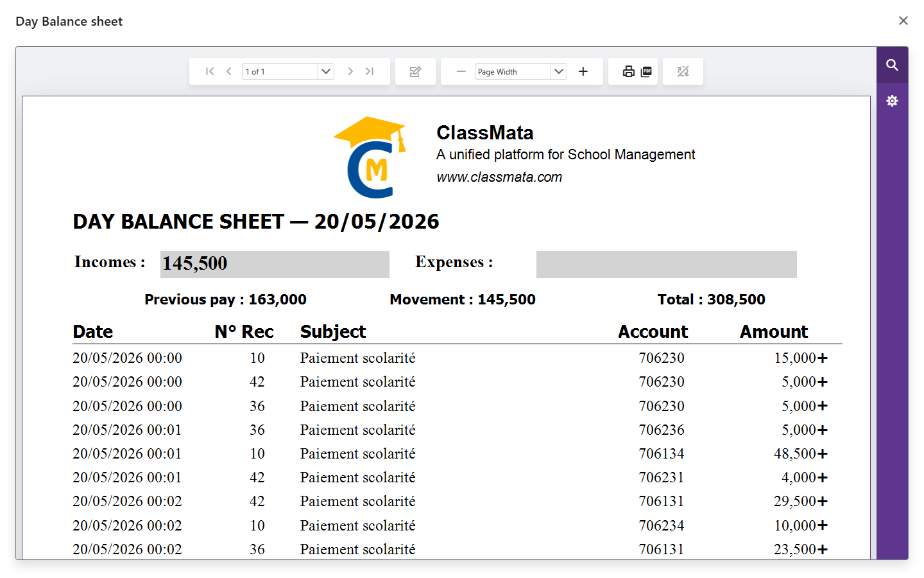Click the ClassMata logo image
Image resolution: width=924 pixels, height=578 pixels.
pyautogui.click(x=370, y=157)
